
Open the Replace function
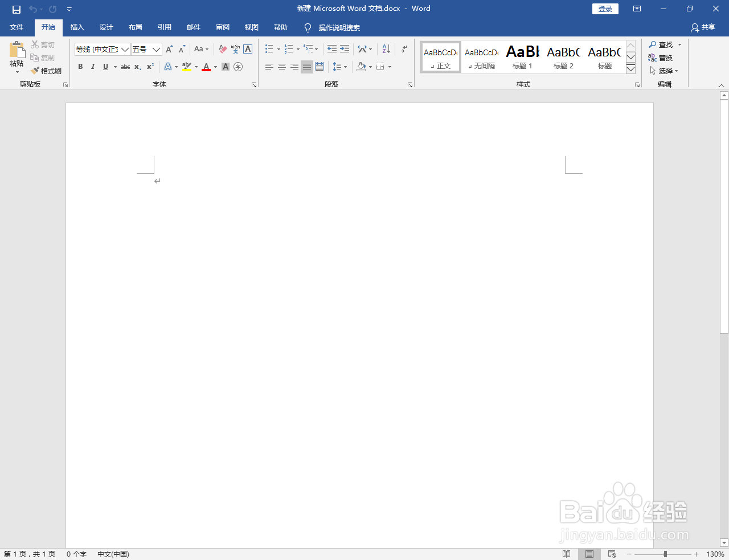click(x=664, y=58)
